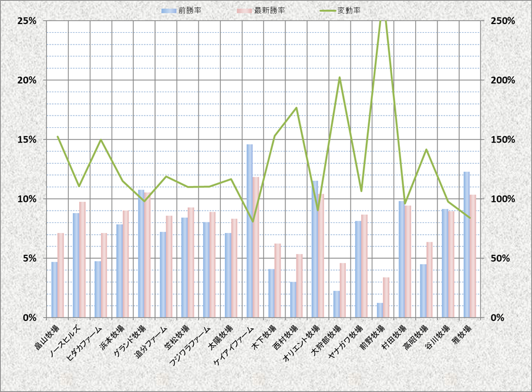Image resolution: width=532 pixels, height=392 pixels.
Task: Select the blue bar for 雅牧場
Action: point(467,244)
